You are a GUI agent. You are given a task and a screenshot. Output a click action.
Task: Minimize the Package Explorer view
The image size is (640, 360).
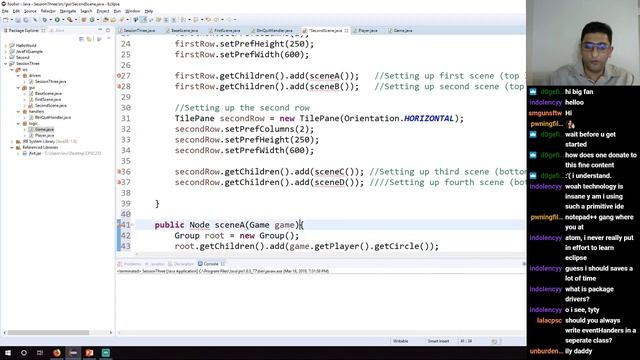[x=100, y=29]
